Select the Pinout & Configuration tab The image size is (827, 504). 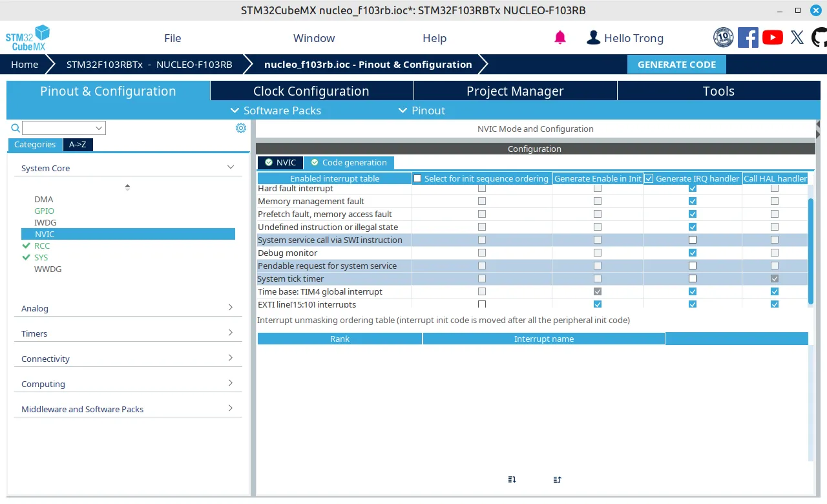(x=108, y=91)
